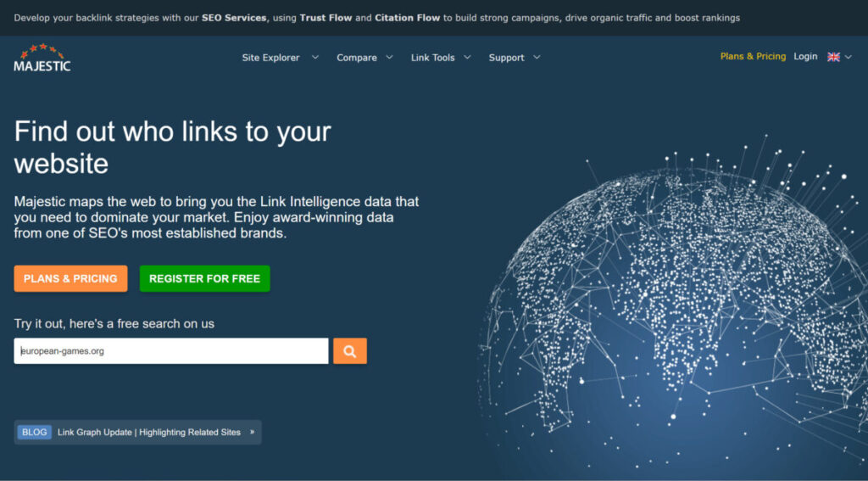Open the Link Graph Update blog post
The width and height of the screenshot is (868, 481).
pyautogui.click(x=149, y=433)
